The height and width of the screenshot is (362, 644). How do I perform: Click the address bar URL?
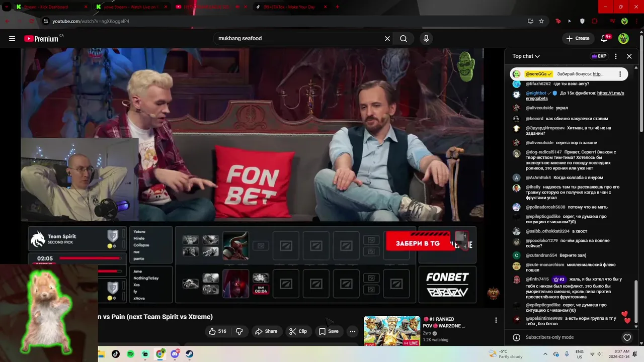click(91, 21)
